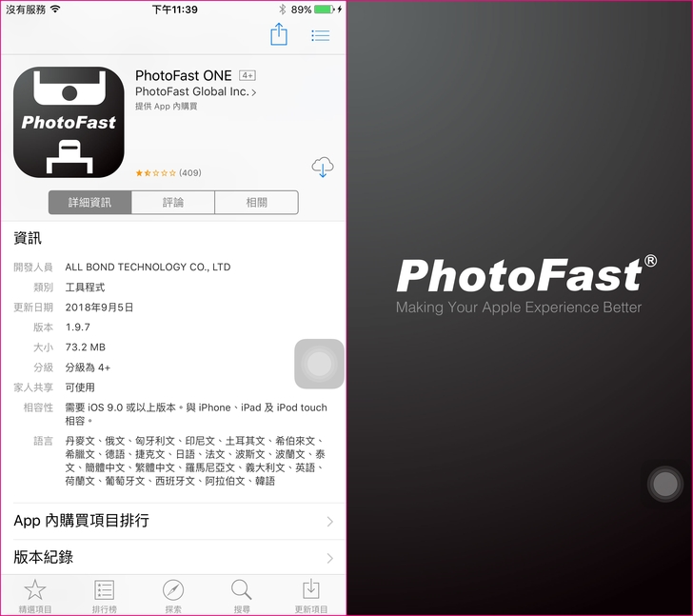The height and width of the screenshot is (616, 693).
Task: Tap AssistiveTouch button on App Store screen
Action: (319, 364)
